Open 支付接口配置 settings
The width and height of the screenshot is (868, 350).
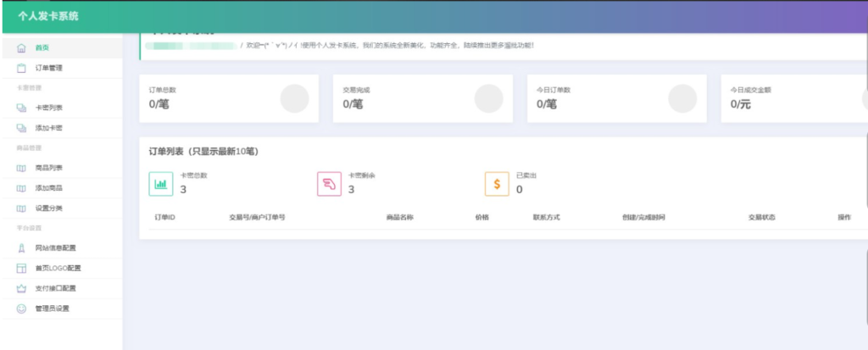(61, 288)
